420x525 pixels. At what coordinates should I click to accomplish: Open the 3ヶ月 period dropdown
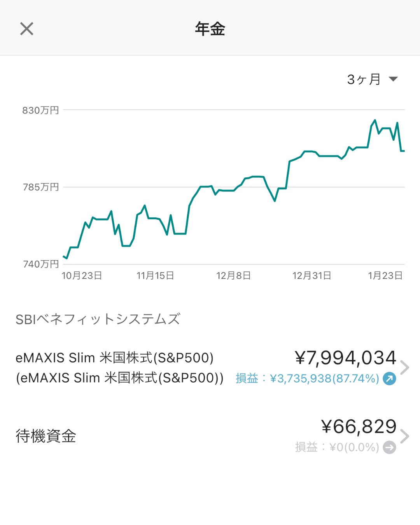(364, 79)
